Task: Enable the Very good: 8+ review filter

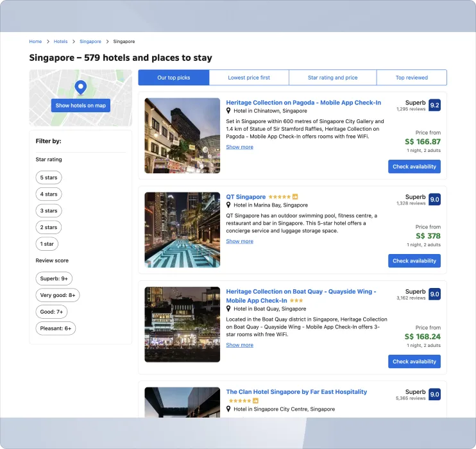Action: (58, 295)
